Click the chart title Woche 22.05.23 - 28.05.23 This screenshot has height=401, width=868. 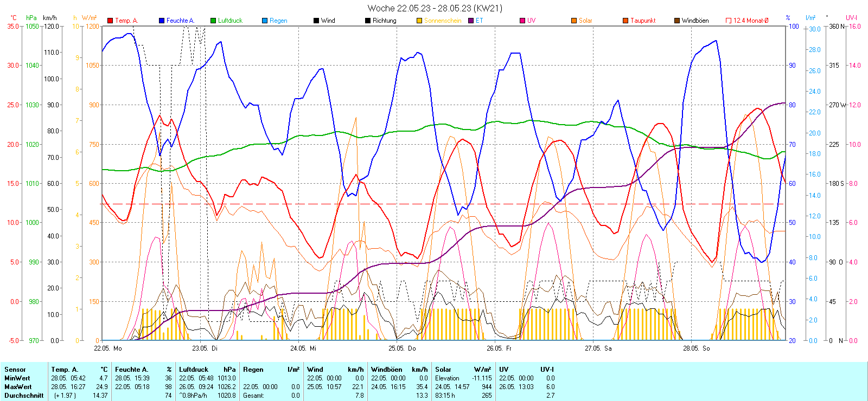pyautogui.click(x=435, y=8)
